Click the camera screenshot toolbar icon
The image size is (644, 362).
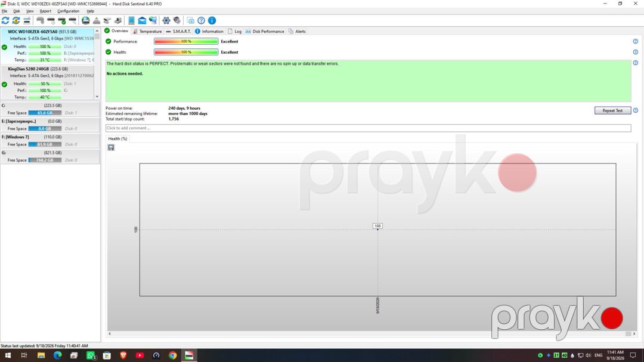pos(191,20)
